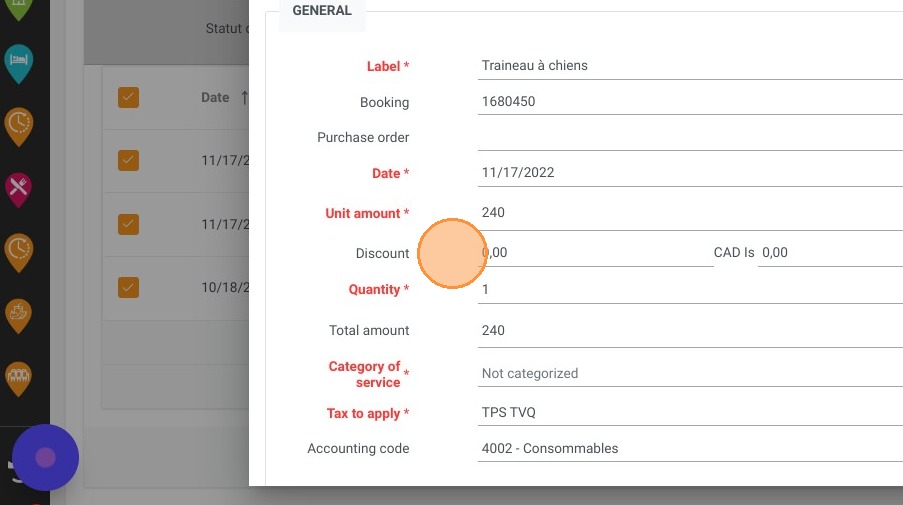Open Accounting code dropdown 4002 - Consommables
Viewport: 903px width, 505px height.
690,449
